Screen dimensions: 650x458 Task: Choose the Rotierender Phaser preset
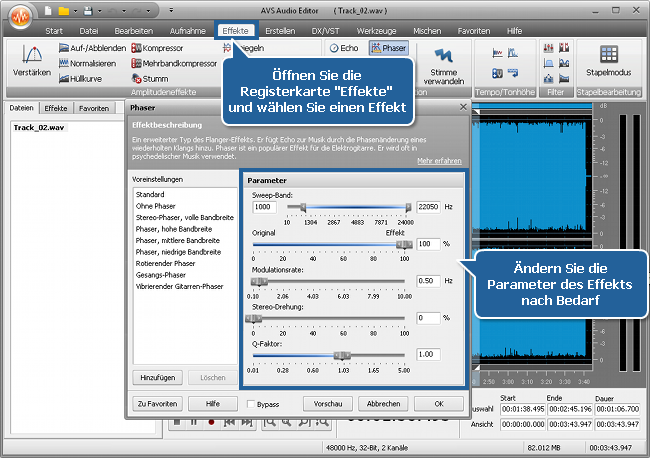(168, 264)
